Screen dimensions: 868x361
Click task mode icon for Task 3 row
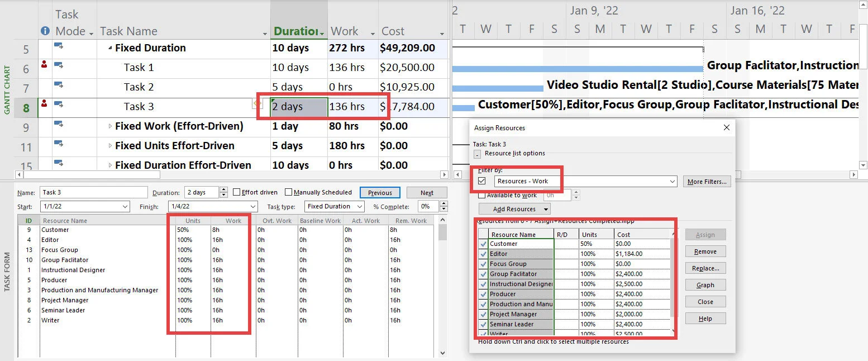point(58,104)
